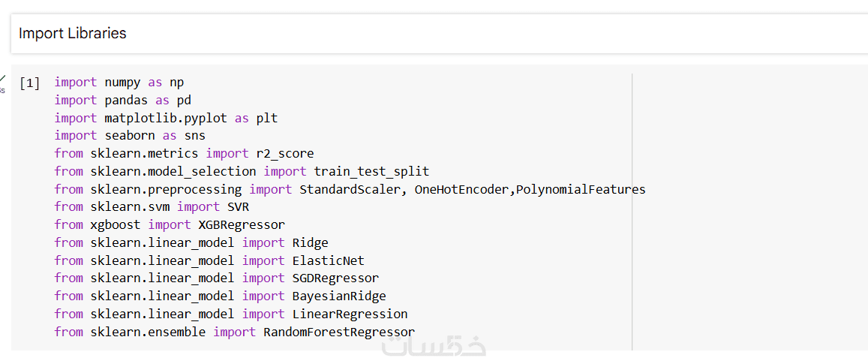Select the Import Libraries text cell
The width and height of the screenshot is (868, 364).
439,34
